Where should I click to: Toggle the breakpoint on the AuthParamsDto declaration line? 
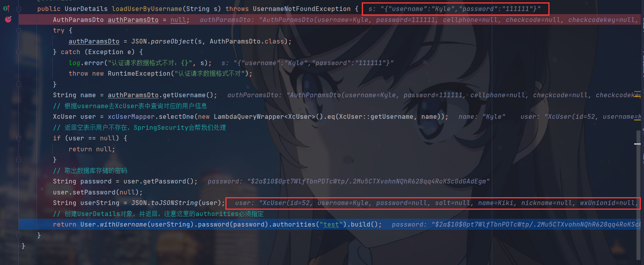coord(8,19)
